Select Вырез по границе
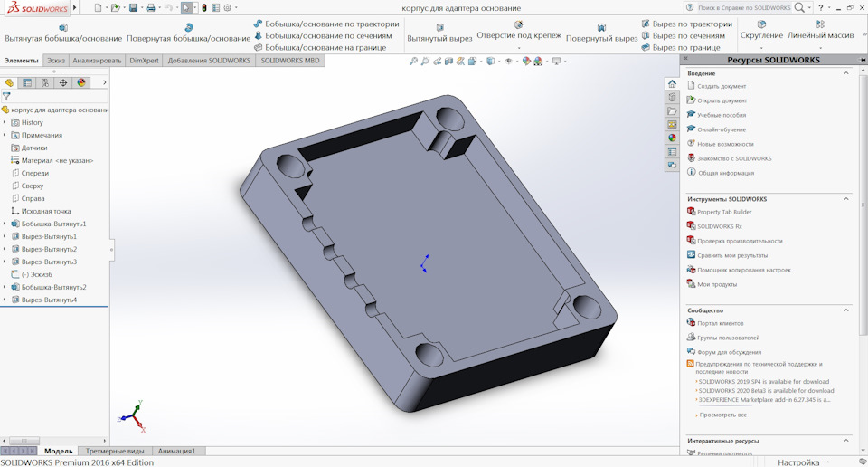 click(681, 47)
